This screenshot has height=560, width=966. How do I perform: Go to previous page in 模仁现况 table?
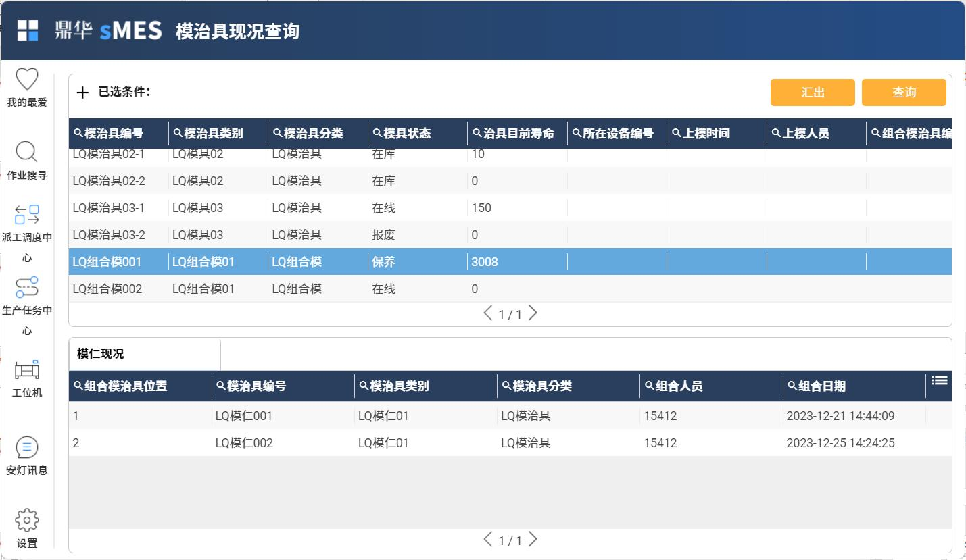coord(488,539)
